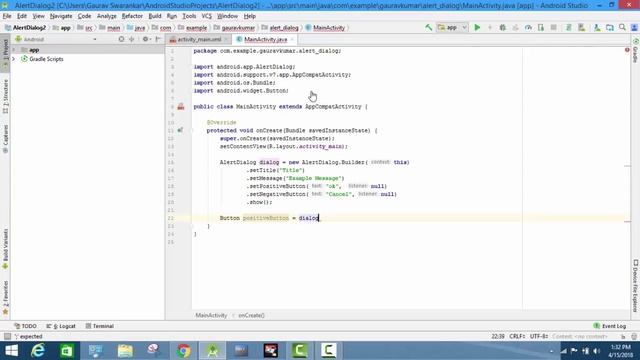Click the Make Project hammer icon
Screen dimensions: 640x360
coord(428,27)
